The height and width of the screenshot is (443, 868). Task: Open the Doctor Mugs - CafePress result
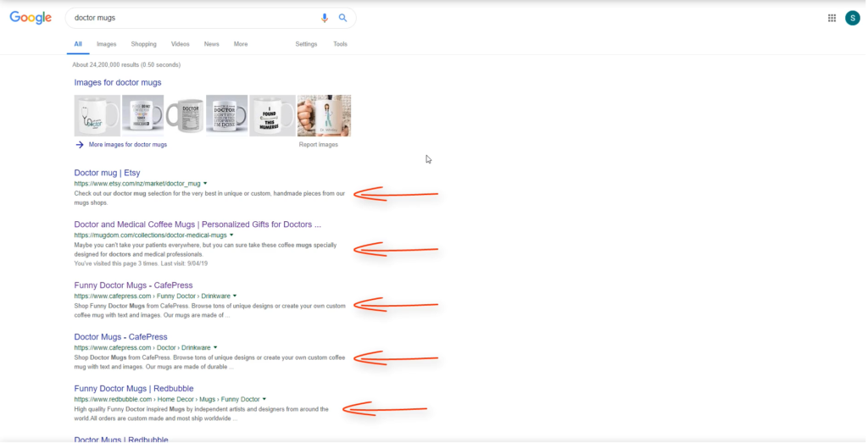[120, 337]
